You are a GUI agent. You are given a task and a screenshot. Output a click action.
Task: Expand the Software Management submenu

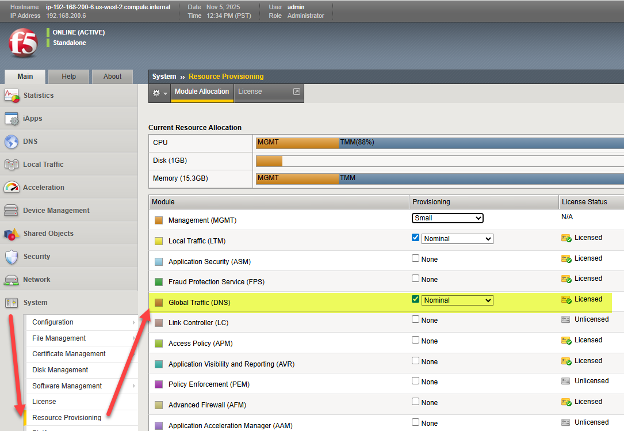pos(67,385)
